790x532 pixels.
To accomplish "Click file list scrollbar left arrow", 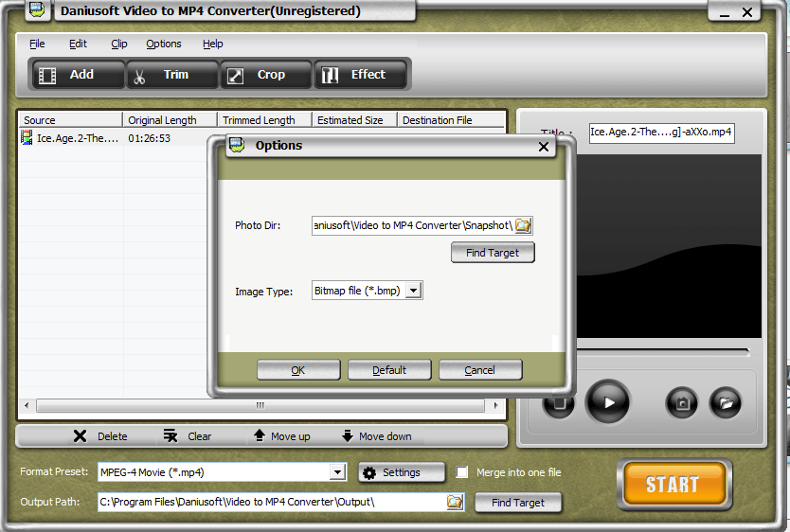I will (x=27, y=405).
